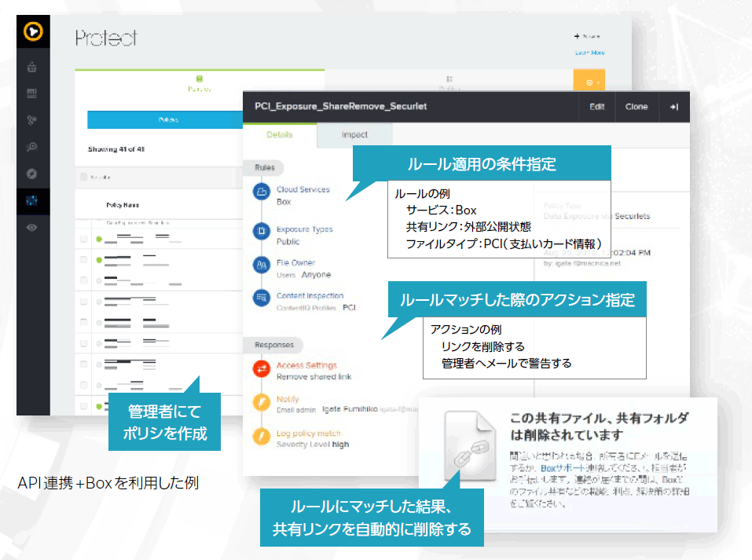752x560 pixels.
Task: Click the Edit button in the policy header
Action: [597, 107]
